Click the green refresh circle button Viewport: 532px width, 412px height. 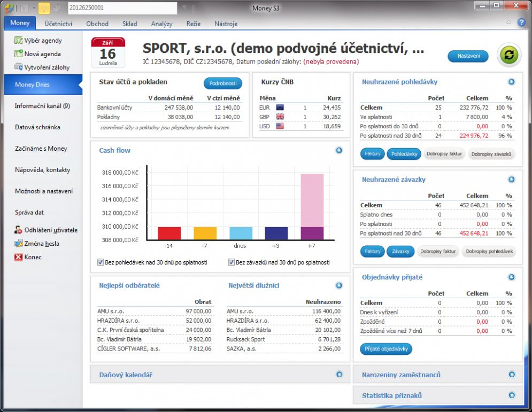click(x=509, y=55)
